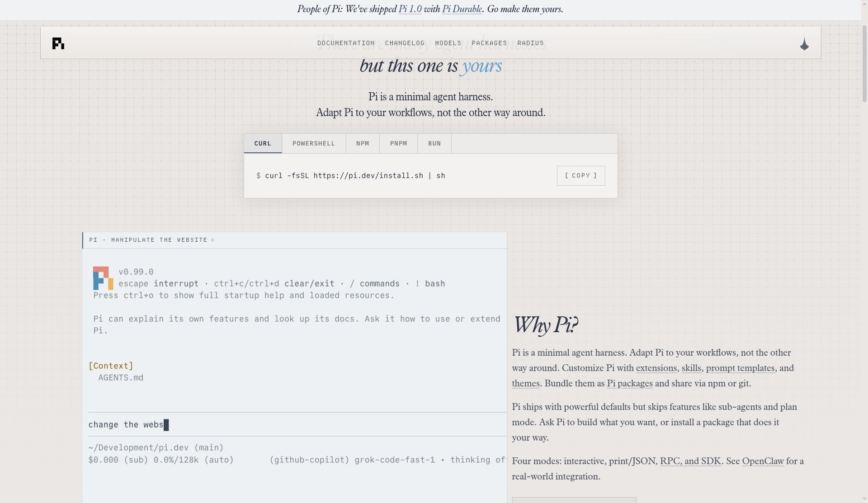This screenshot has width=868, height=503.
Task: Click the Pi logo in the navbar
Action: click(x=58, y=43)
